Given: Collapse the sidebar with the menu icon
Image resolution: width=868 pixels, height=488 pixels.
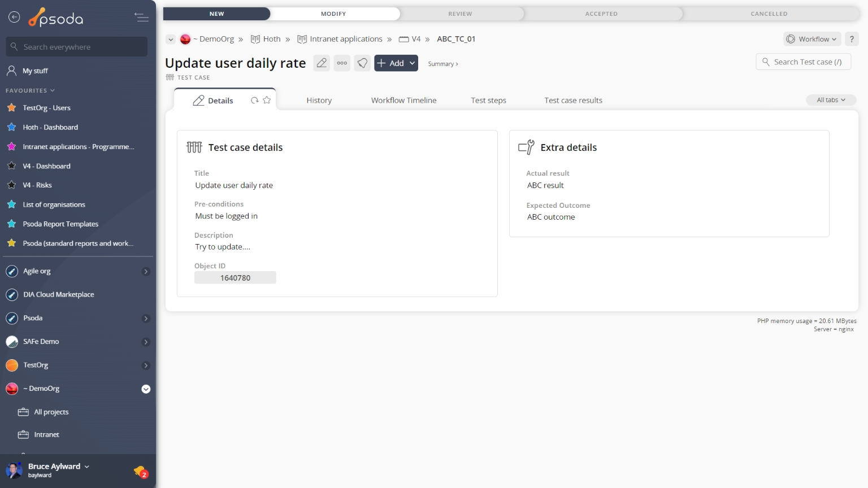Looking at the screenshot, I should pyautogui.click(x=141, y=18).
